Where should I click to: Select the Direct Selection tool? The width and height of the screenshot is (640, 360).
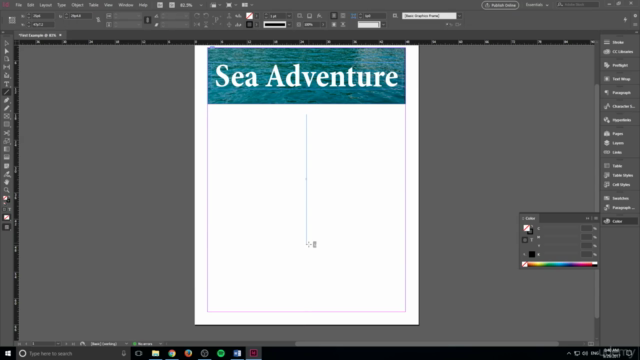click(7, 51)
